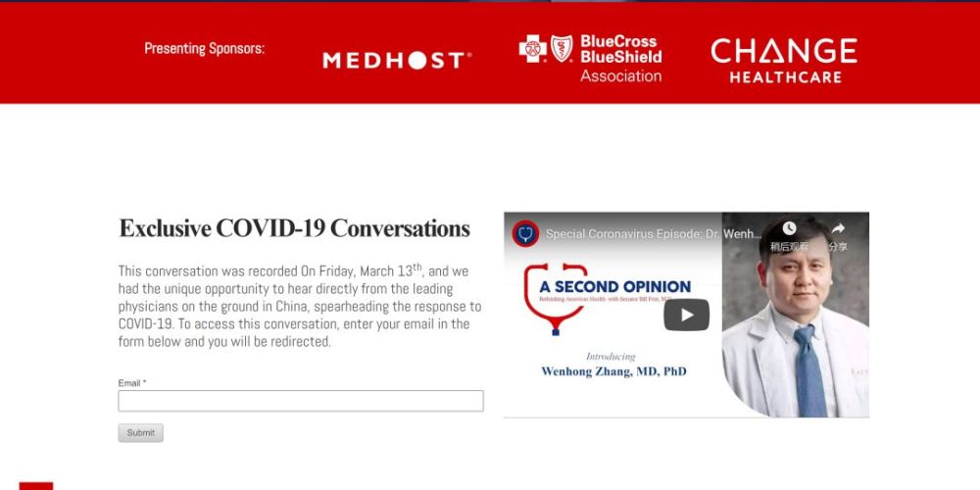Click the Email field label
Viewport: 980px width, 490px height.
tap(132, 383)
